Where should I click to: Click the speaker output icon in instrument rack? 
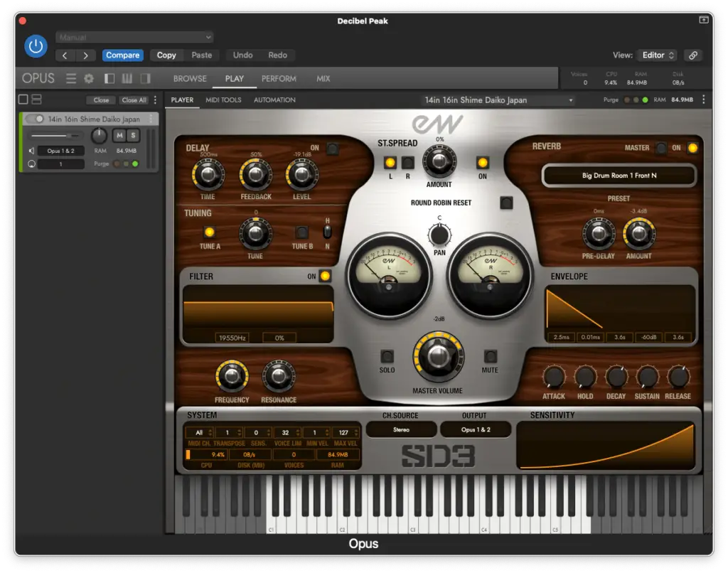pos(31,151)
